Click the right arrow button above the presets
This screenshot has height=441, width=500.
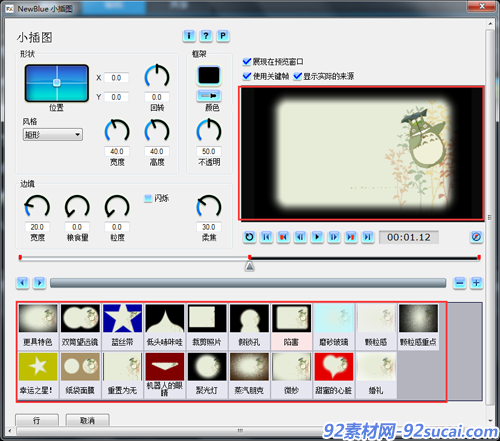pos(40,283)
